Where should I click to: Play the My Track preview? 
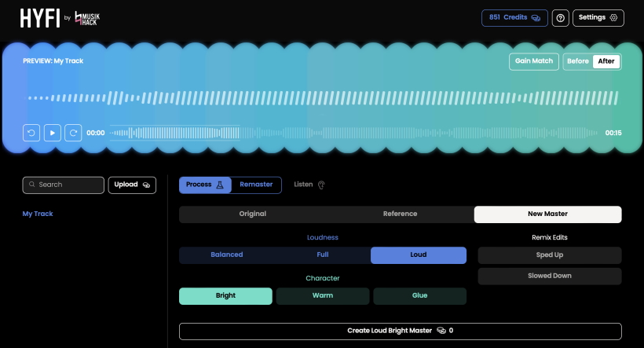point(52,133)
